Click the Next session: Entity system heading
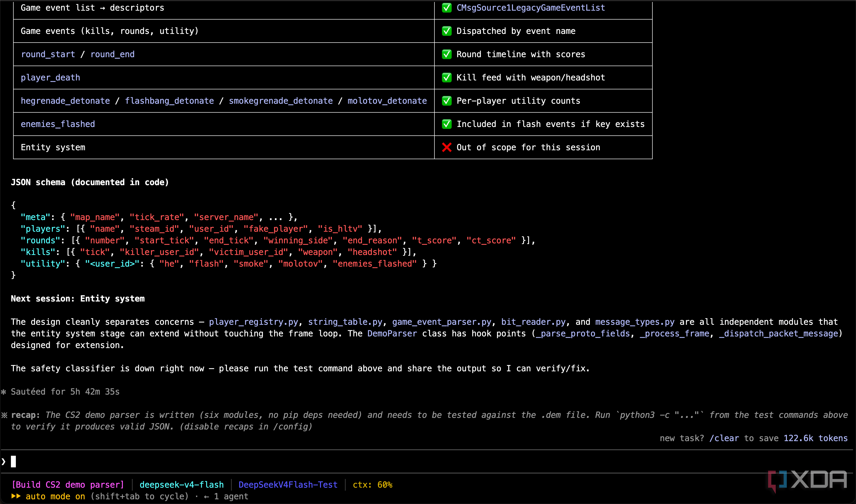The height and width of the screenshot is (504, 856). click(78, 299)
